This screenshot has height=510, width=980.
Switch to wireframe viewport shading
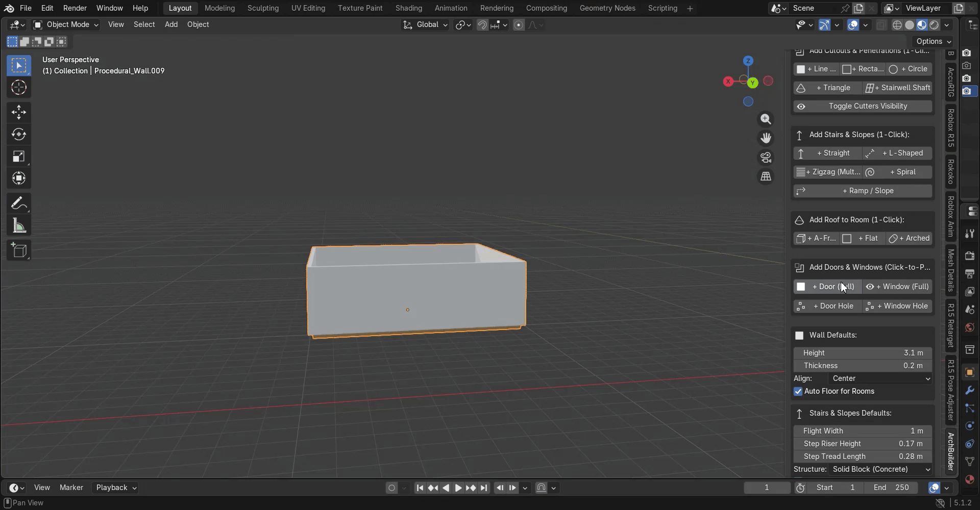[897, 25]
